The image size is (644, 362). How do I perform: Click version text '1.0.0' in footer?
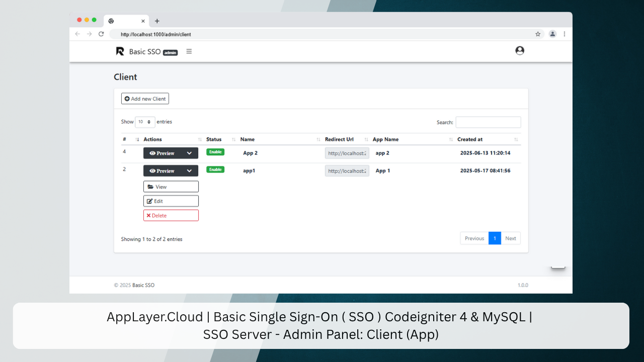pyautogui.click(x=523, y=285)
